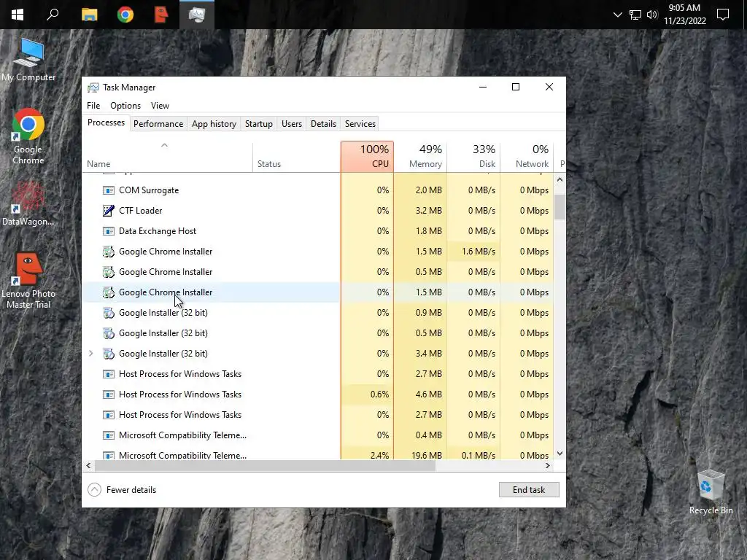Image resolution: width=747 pixels, height=560 pixels.
Task: Select the My Computer desktop icon
Action: click(28, 60)
